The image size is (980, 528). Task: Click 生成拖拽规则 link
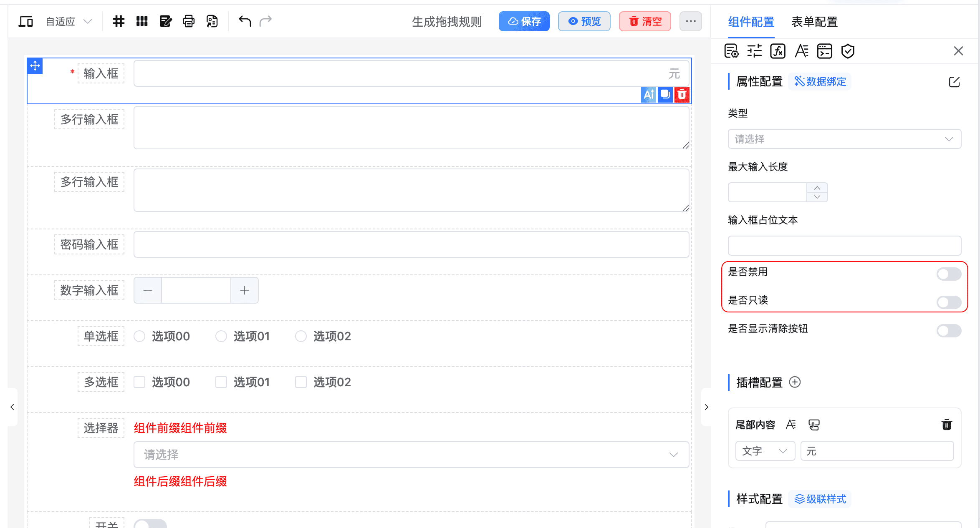pyautogui.click(x=447, y=22)
